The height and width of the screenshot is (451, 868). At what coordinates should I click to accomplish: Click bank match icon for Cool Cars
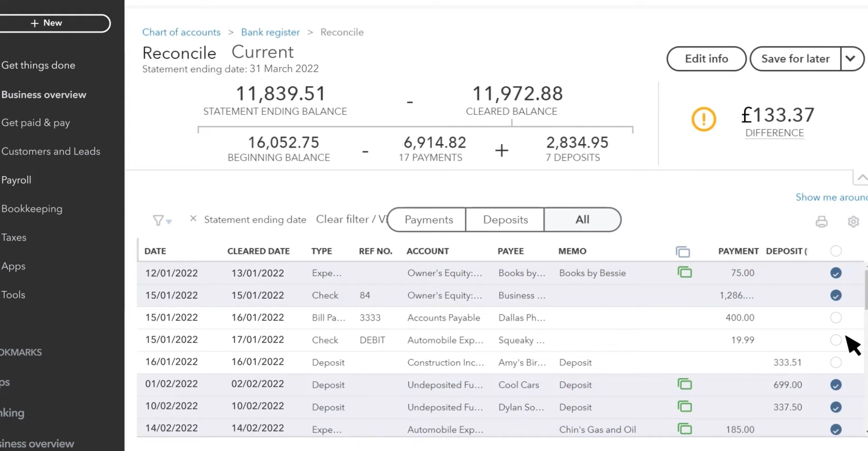click(684, 384)
